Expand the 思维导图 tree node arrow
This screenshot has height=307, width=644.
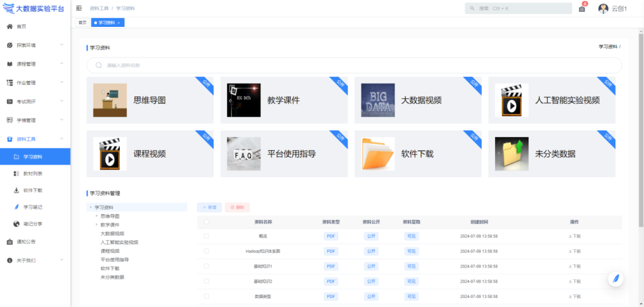[97, 216]
